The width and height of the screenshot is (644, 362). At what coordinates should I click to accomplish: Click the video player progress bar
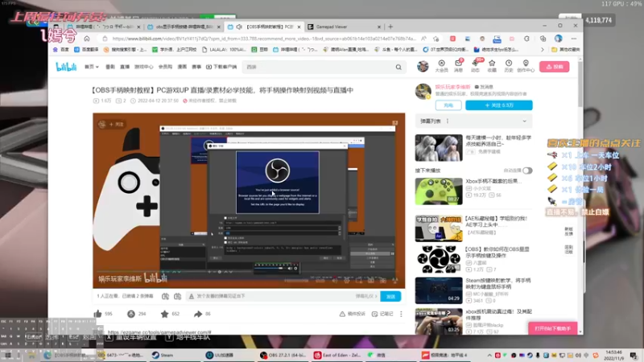click(x=249, y=272)
